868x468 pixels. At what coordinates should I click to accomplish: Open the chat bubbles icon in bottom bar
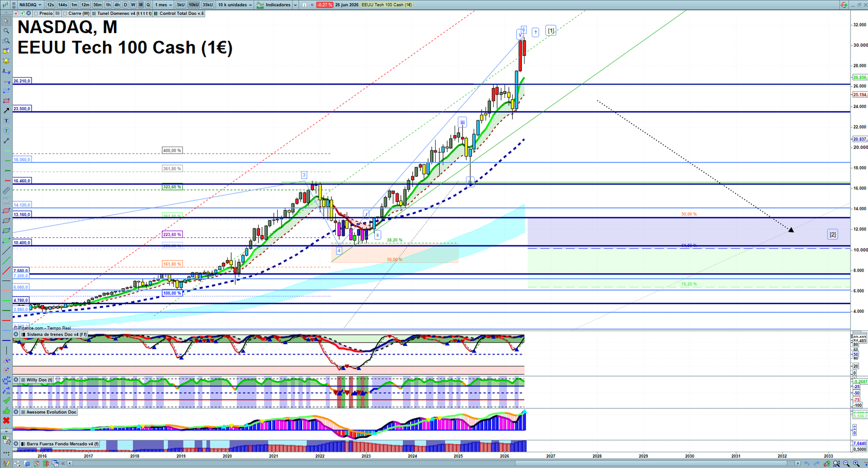click(27, 463)
